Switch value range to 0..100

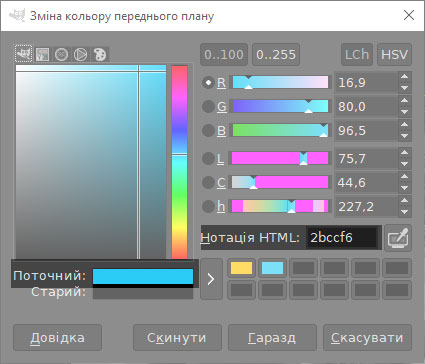224,54
